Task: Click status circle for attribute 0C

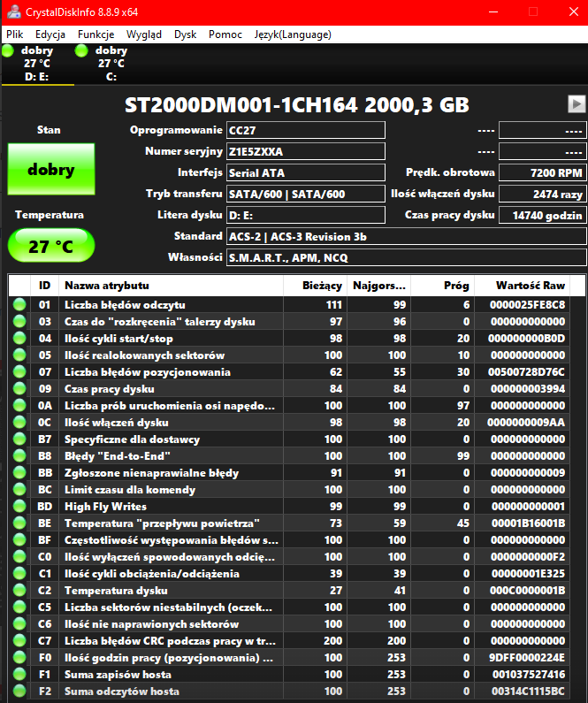Action: [x=19, y=423]
